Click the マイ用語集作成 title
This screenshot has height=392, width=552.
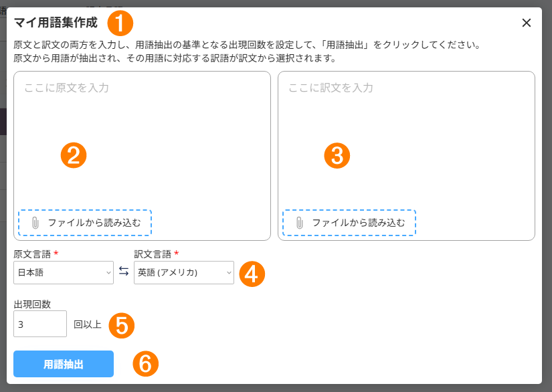[56, 23]
